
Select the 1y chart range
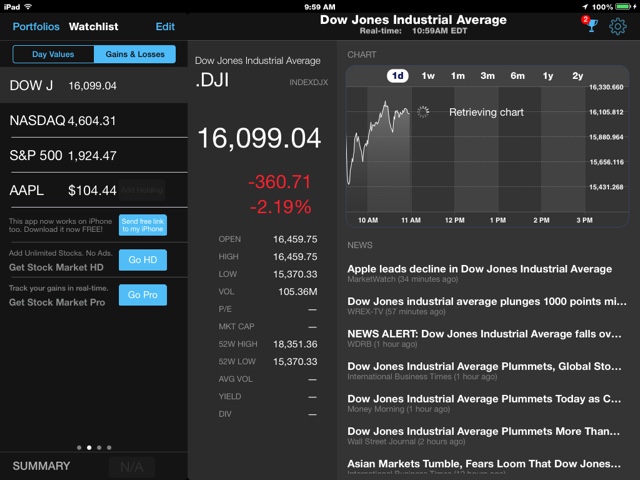click(548, 76)
